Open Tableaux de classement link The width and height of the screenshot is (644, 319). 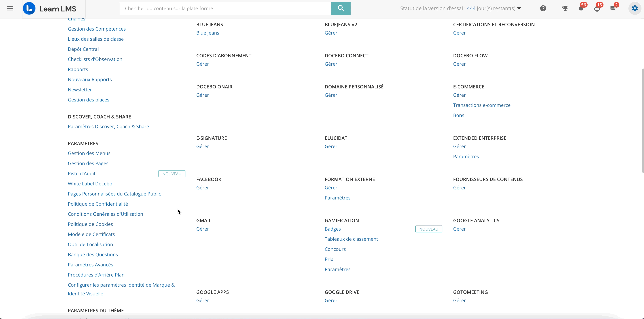tap(351, 239)
